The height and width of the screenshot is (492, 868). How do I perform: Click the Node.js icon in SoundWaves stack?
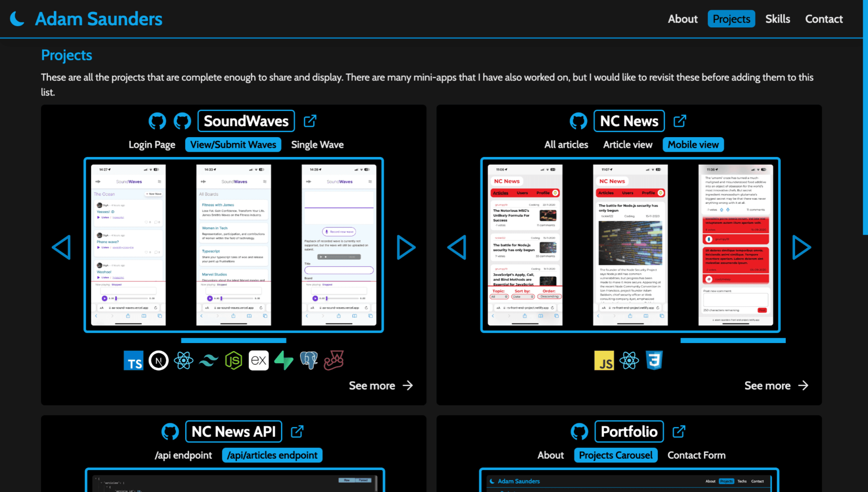(233, 360)
